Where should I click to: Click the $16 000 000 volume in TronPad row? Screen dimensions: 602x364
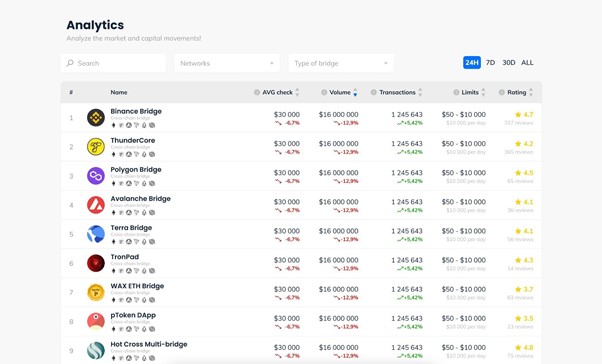point(338,260)
